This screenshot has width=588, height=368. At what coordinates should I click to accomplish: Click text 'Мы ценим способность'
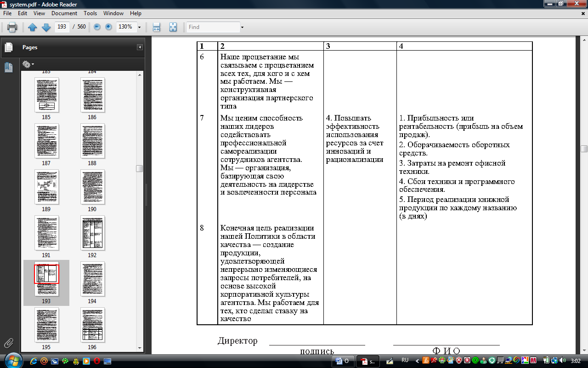261,118
